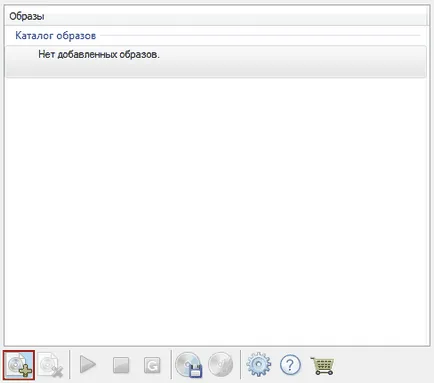
Task: Open Help with the question mark icon
Action: [290, 365]
